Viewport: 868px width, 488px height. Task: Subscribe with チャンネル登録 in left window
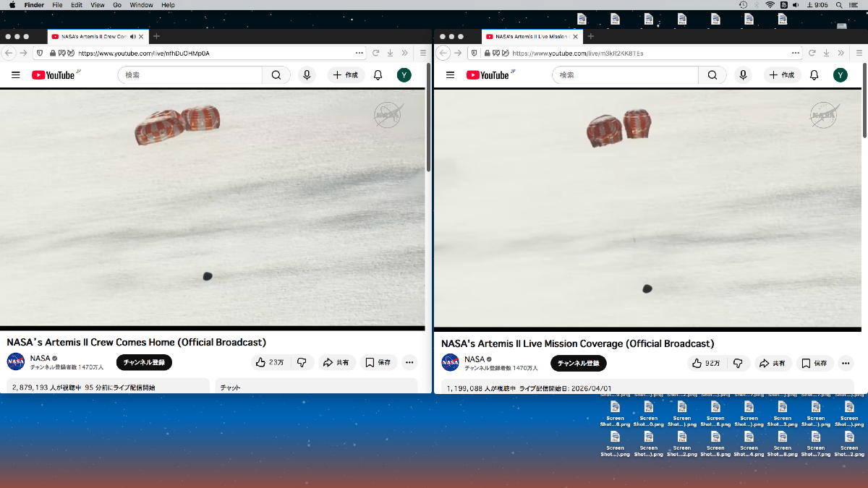tap(144, 362)
